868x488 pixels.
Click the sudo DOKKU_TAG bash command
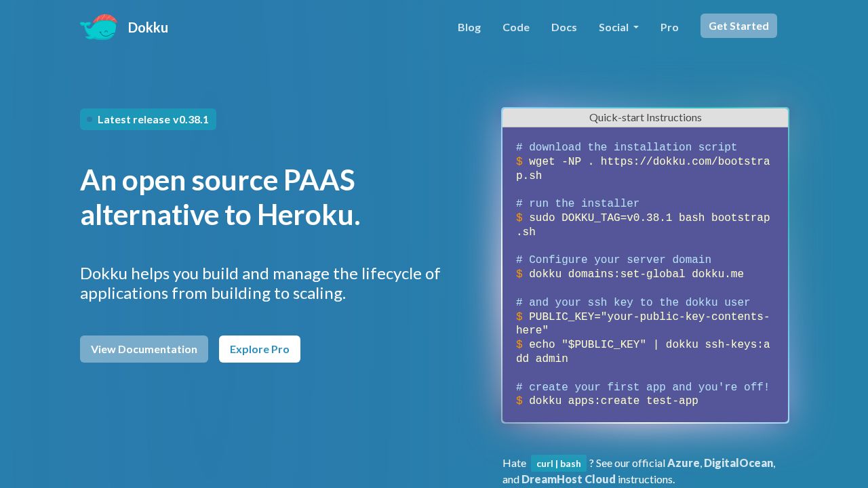click(x=643, y=225)
